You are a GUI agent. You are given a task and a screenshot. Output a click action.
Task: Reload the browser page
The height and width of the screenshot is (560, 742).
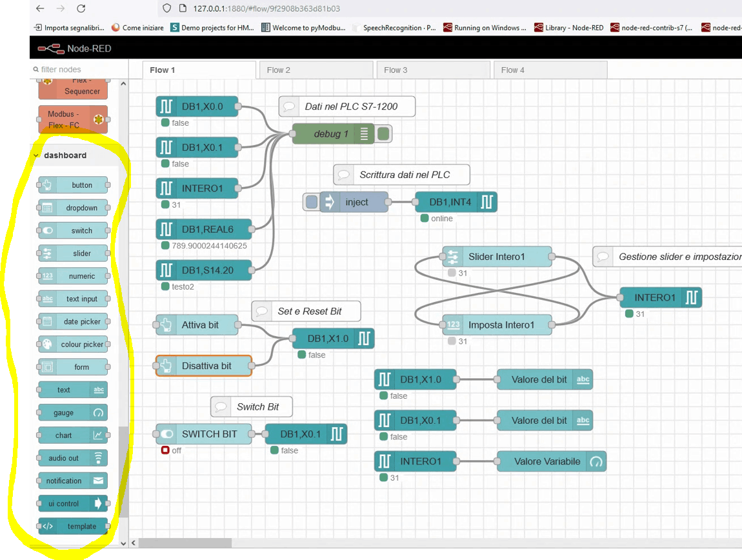click(x=81, y=8)
